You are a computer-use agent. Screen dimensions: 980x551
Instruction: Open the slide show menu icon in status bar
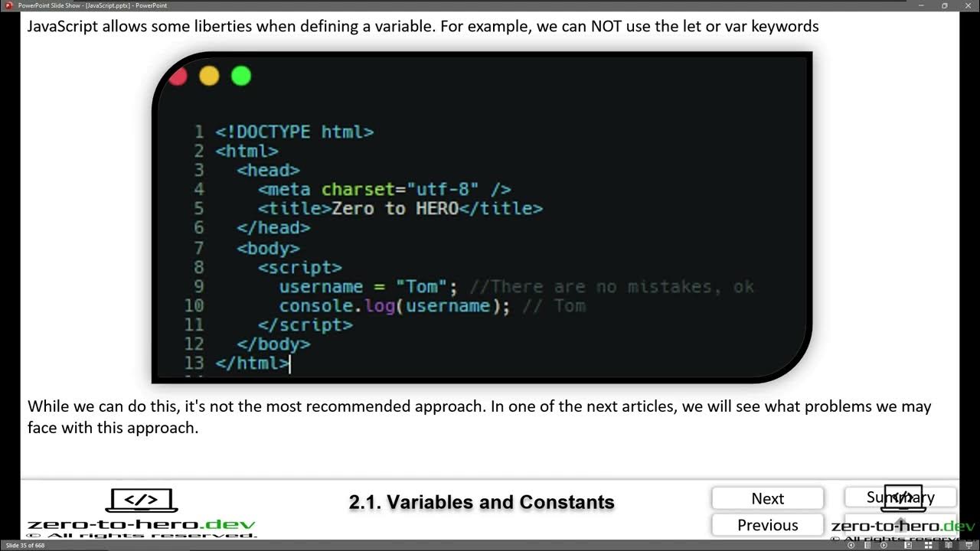point(867,546)
